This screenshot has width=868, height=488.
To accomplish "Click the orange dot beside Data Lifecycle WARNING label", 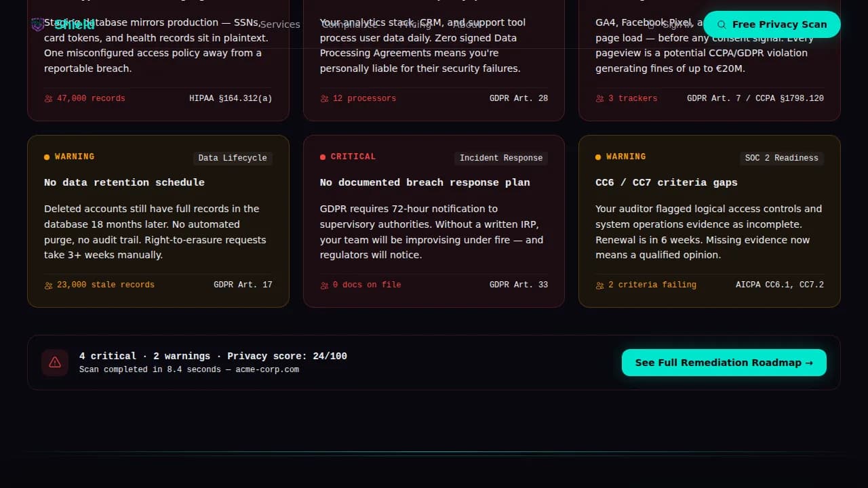I will (x=47, y=157).
